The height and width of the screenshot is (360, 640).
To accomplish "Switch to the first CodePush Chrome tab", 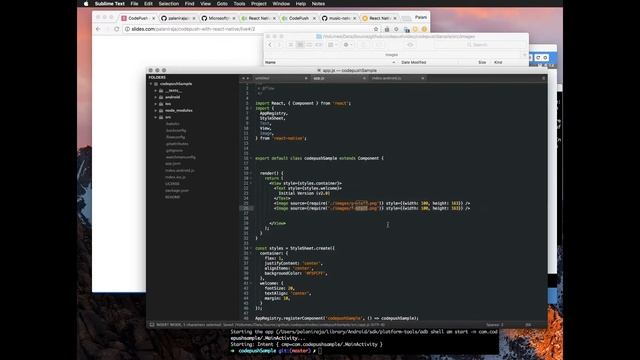I will tap(138, 18).
